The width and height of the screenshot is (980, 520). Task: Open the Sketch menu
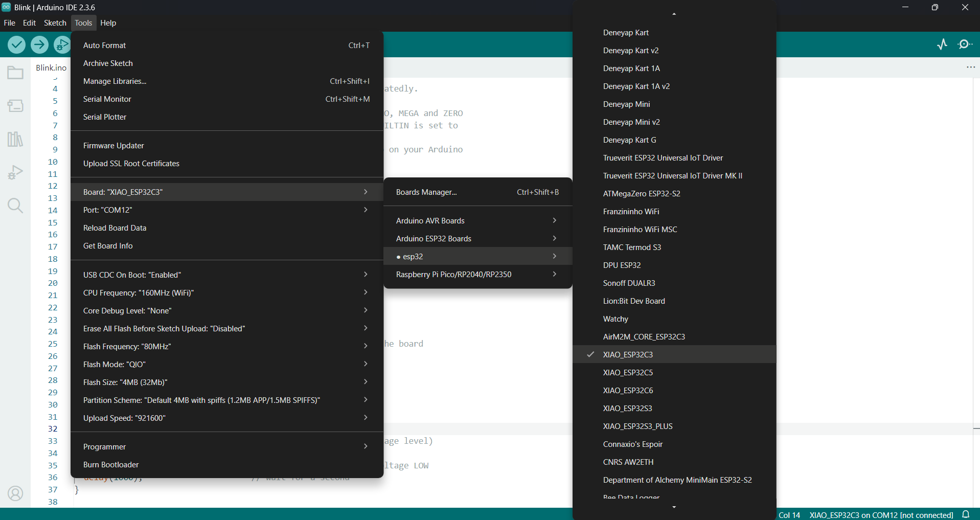55,22
